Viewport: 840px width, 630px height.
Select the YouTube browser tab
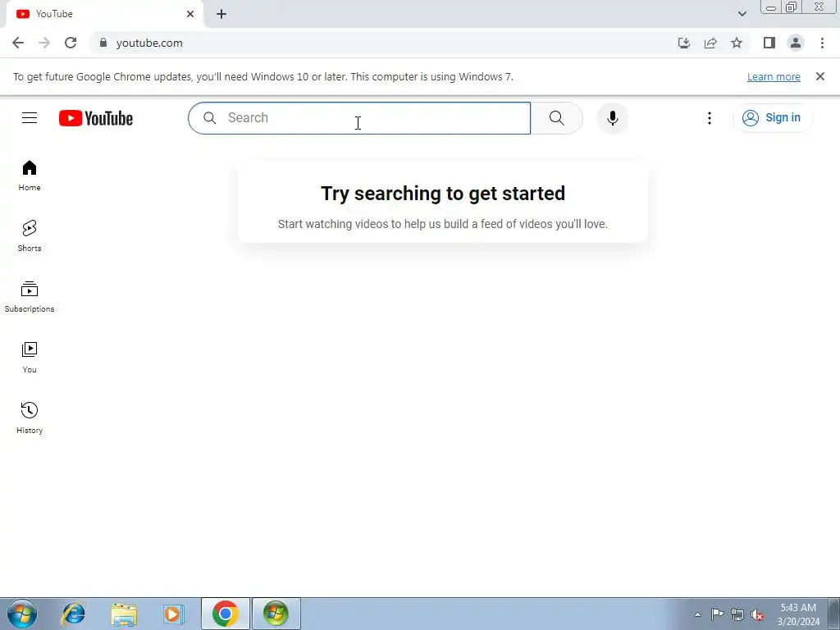pos(105,14)
